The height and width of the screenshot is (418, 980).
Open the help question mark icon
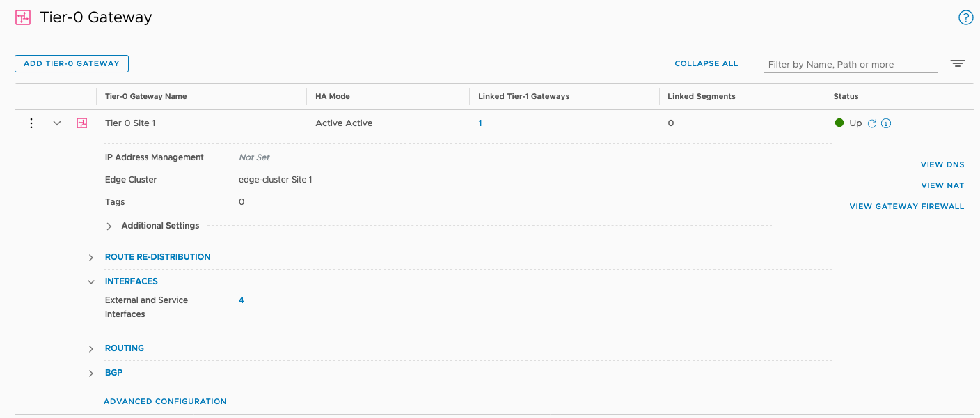pos(965,18)
